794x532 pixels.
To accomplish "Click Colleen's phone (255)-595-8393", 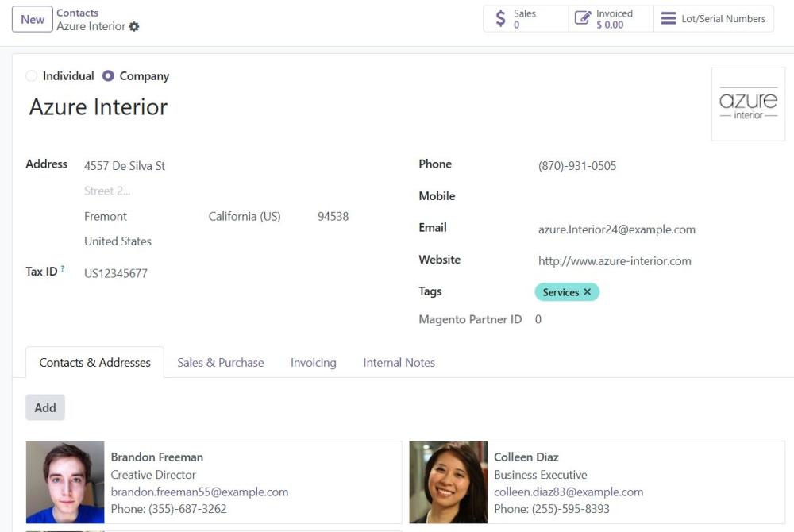I will pos(571,509).
